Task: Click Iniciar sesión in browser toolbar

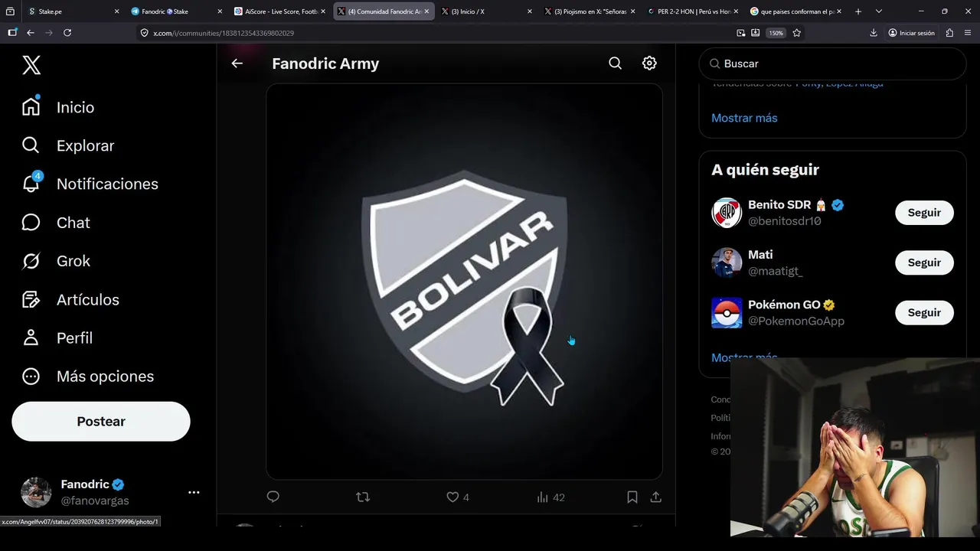Action: click(912, 33)
